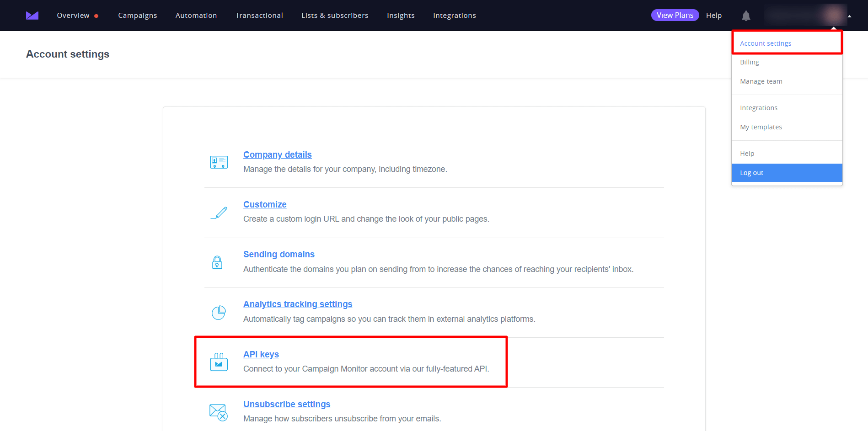Click the Customize pencil icon
868x431 pixels.
tap(219, 212)
